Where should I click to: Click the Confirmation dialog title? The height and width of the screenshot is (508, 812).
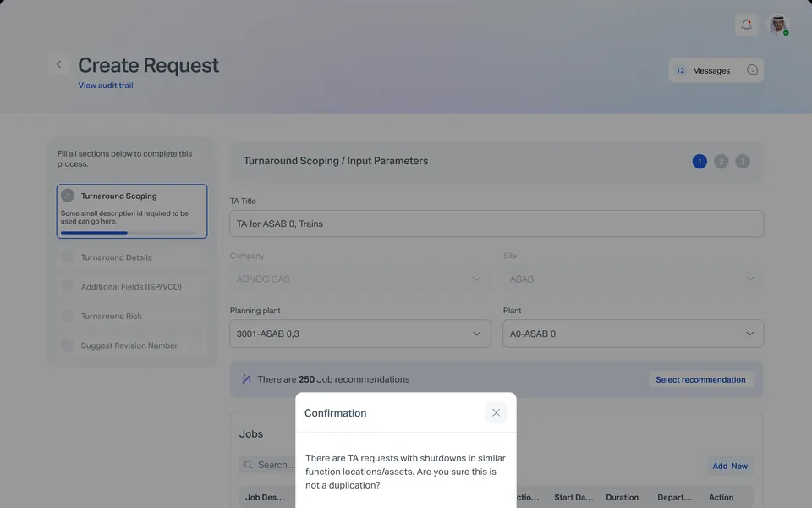(x=335, y=412)
